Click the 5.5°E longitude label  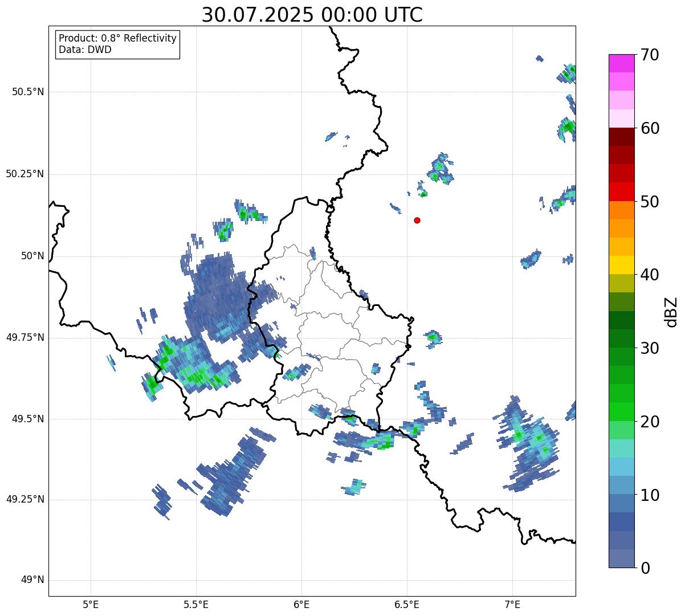coord(196,605)
